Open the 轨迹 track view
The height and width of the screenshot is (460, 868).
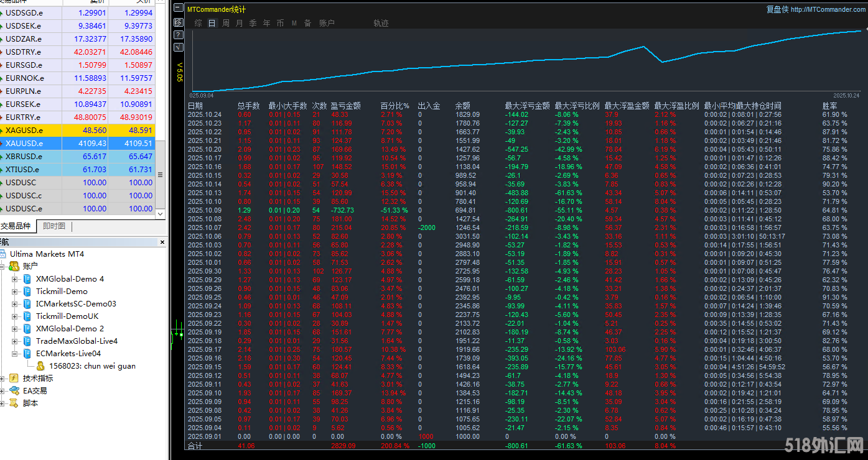(381, 23)
